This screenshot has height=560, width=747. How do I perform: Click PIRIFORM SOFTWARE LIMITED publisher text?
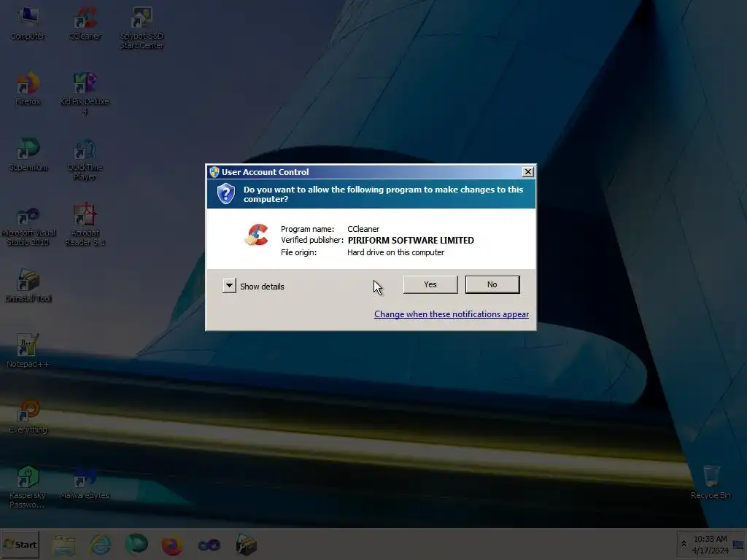point(411,241)
